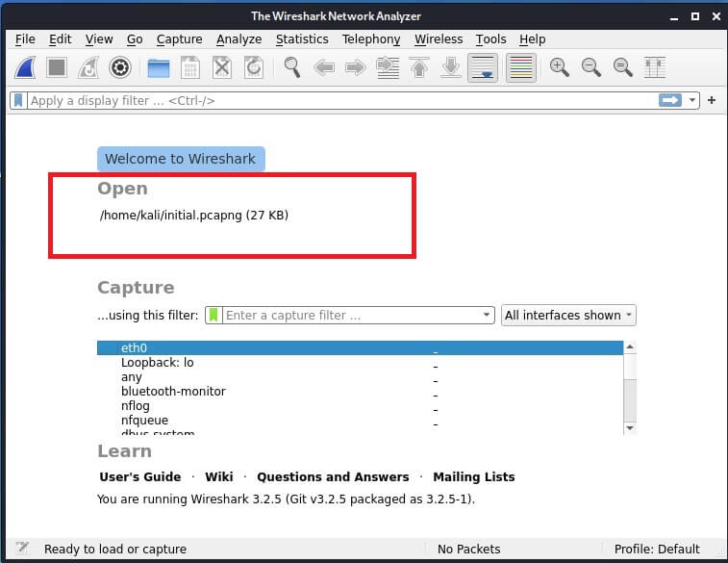Zoom out the main window text
728x563 pixels.
[x=591, y=67]
